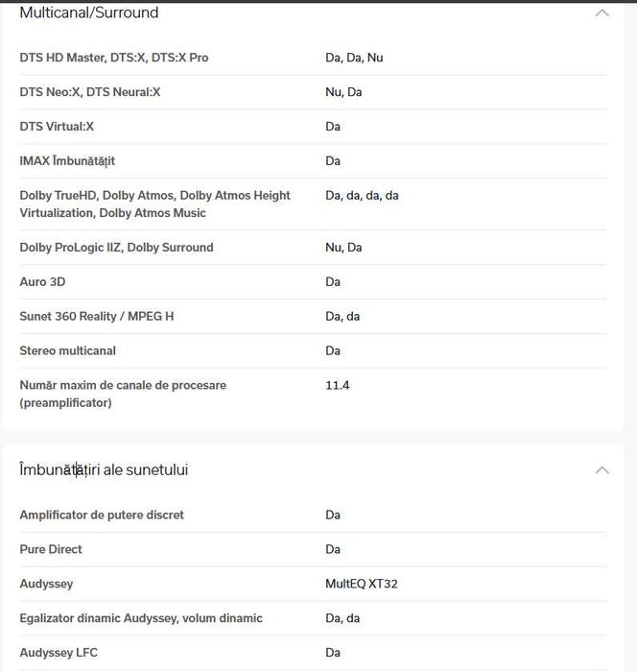637x672 pixels.
Task: Click the Egalizator dinamic Audyssey label
Action: 141,618
